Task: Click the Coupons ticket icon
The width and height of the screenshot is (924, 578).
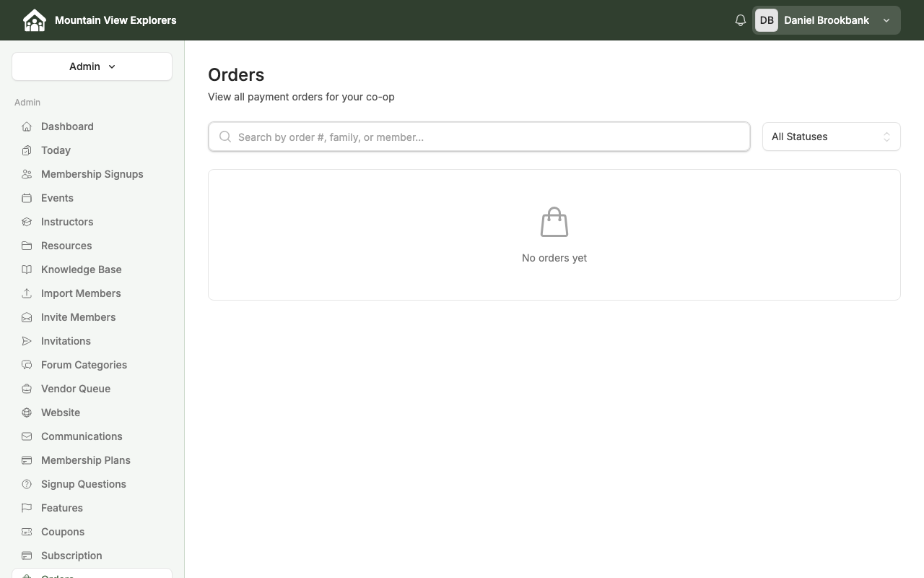Action: pyautogui.click(x=27, y=532)
